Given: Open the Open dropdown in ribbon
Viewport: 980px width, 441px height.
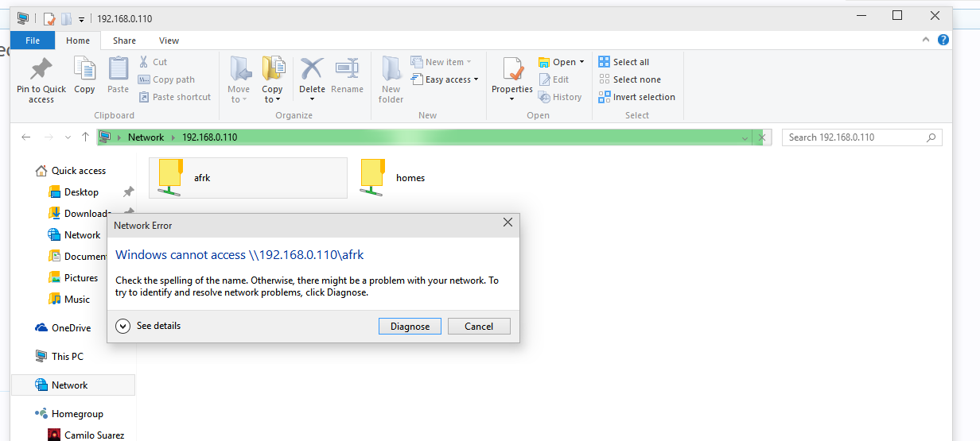Looking at the screenshot, I should click(562, 62).
